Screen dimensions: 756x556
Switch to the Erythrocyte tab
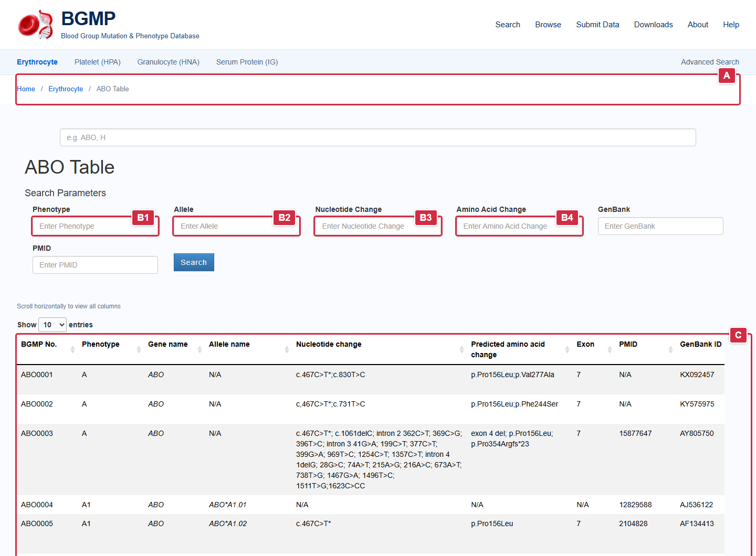point(37,62)
